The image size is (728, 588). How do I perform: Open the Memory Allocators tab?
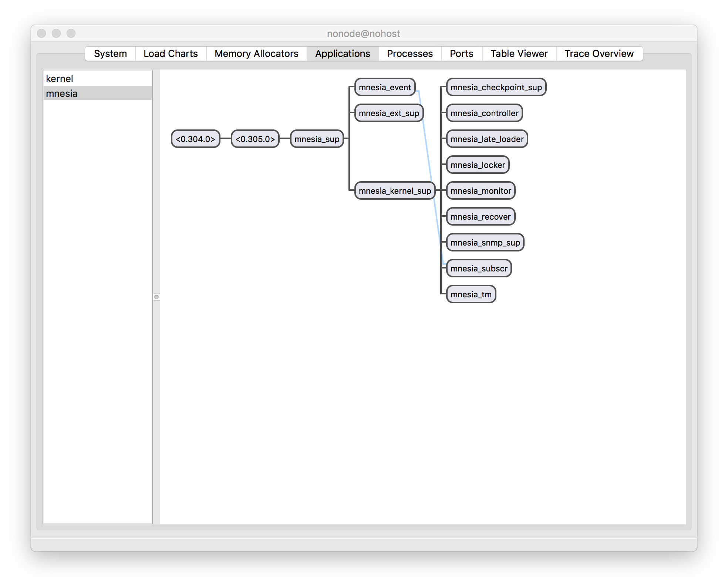click(256, 54)
